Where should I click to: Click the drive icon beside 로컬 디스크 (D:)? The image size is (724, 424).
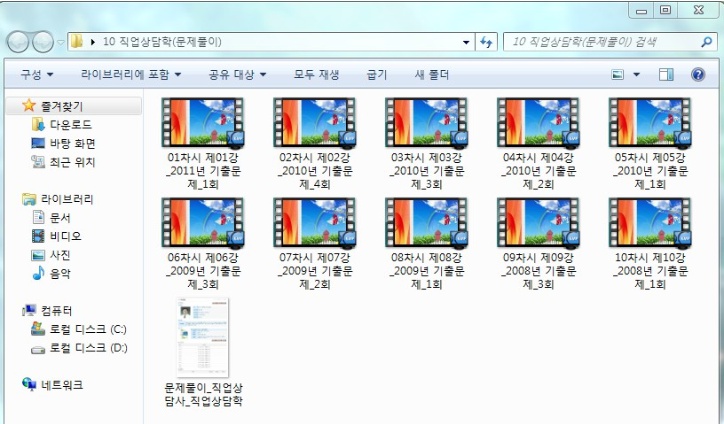click(x=38, y=350)
